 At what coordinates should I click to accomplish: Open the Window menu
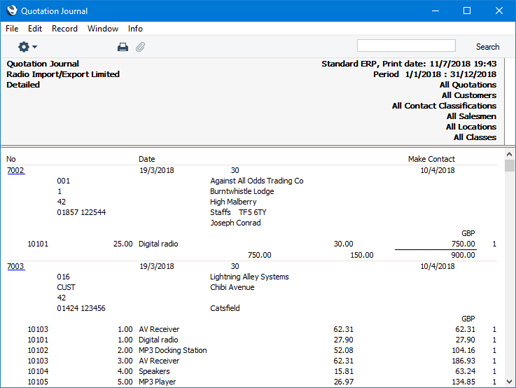[103, 29]
